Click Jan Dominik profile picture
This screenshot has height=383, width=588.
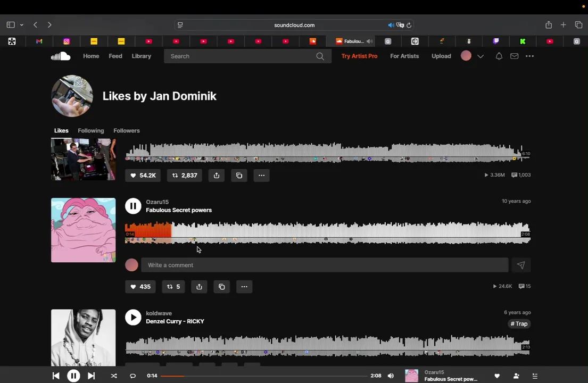(x=72, y=96)
